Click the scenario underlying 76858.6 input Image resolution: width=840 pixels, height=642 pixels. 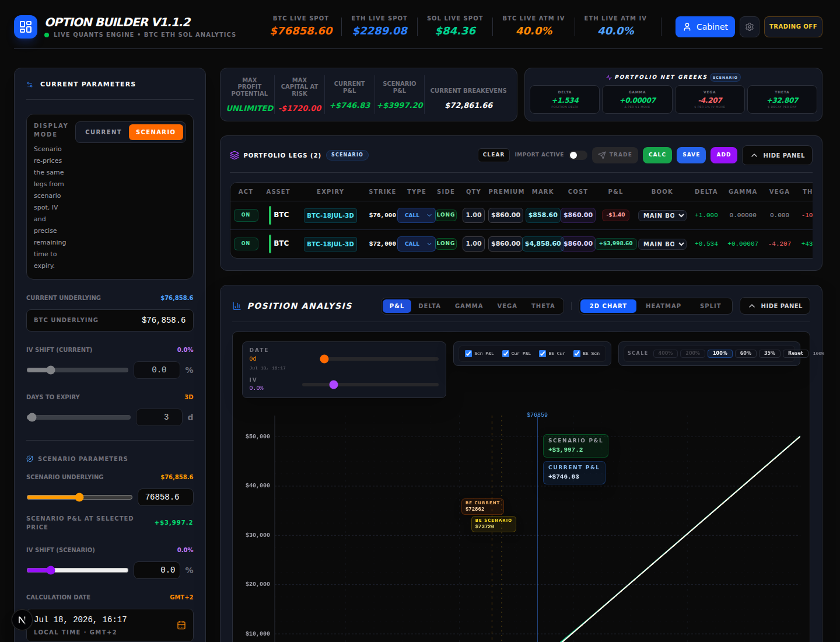pyautogui.click(x=166, y=497)
